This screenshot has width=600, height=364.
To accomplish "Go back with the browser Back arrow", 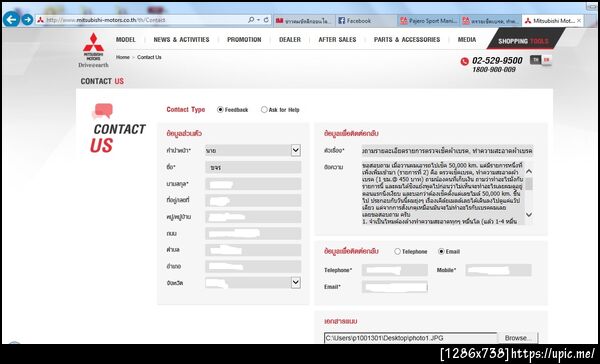I will tap(11, 19).
